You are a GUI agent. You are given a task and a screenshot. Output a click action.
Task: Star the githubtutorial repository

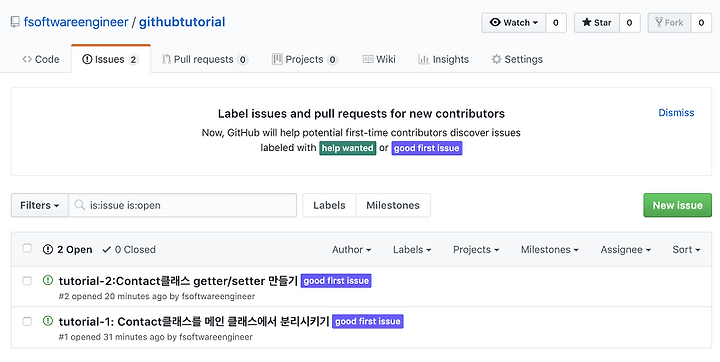(597, 23)
